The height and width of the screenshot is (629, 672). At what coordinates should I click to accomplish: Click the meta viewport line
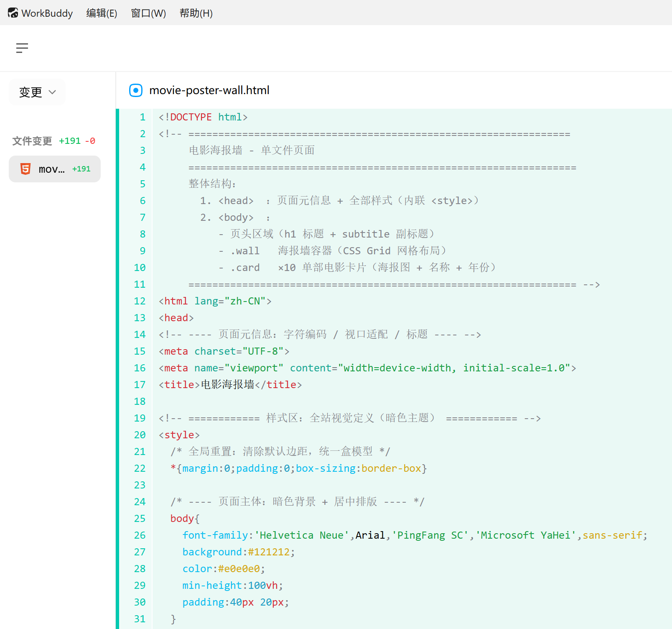click(x=367, y=368)
